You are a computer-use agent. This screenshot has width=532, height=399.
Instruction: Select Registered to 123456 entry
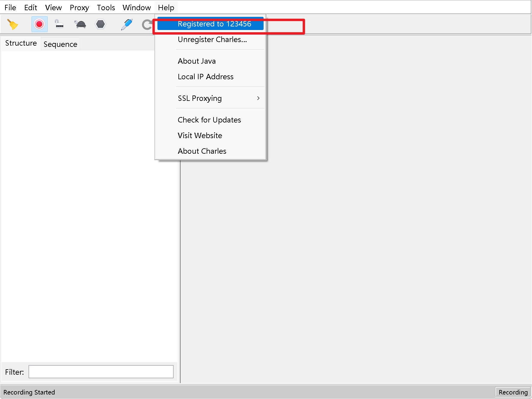(x=211, y=24)
